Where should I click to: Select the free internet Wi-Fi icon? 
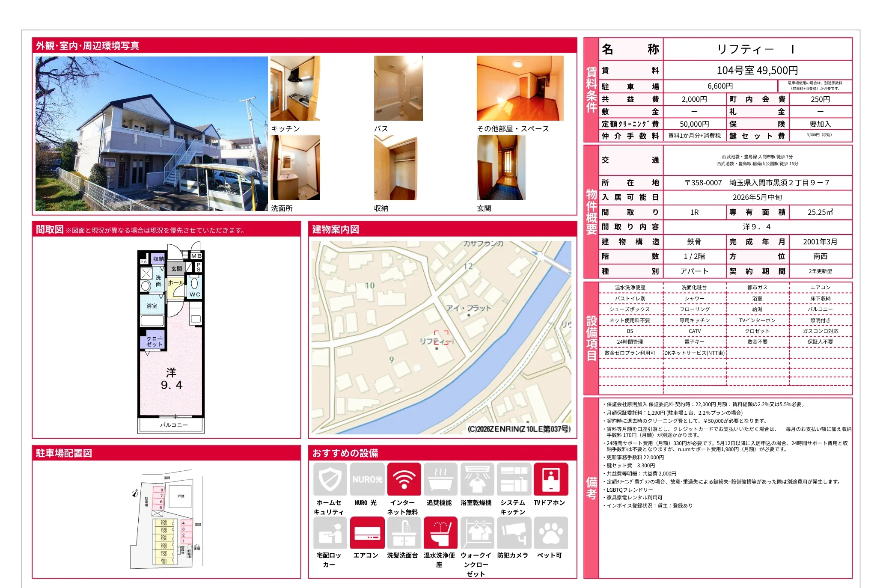[x=404, y=479]
